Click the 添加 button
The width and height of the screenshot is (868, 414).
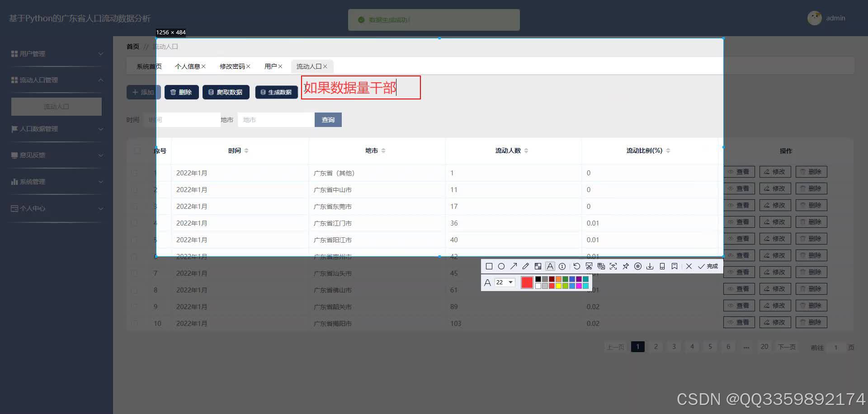tap(143, 92)
